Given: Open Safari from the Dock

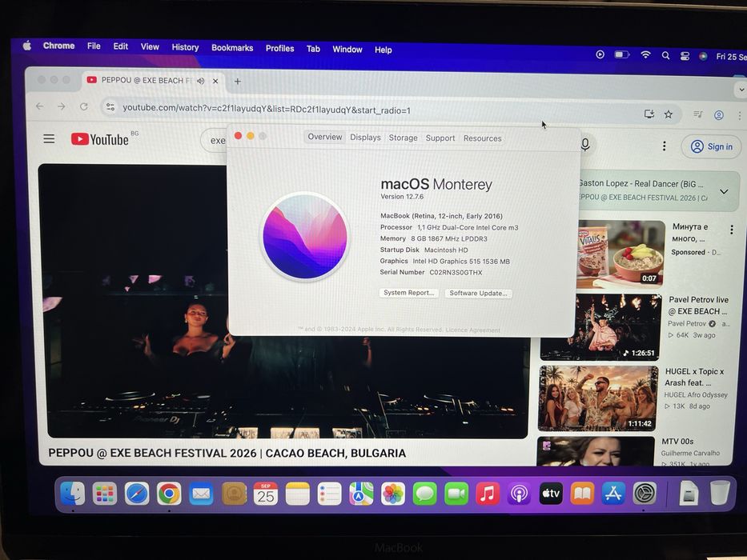Looking at the screenshot, I should (x=137, y=494).
